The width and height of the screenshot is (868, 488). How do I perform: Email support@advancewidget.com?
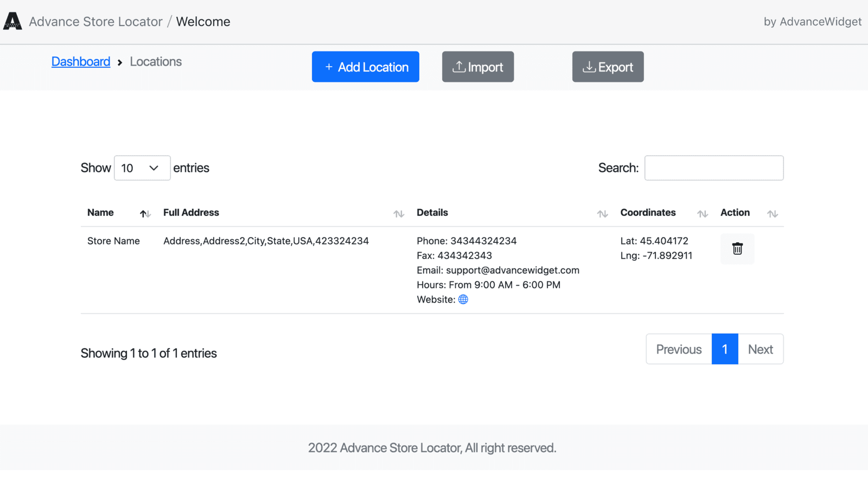[512, 270]
